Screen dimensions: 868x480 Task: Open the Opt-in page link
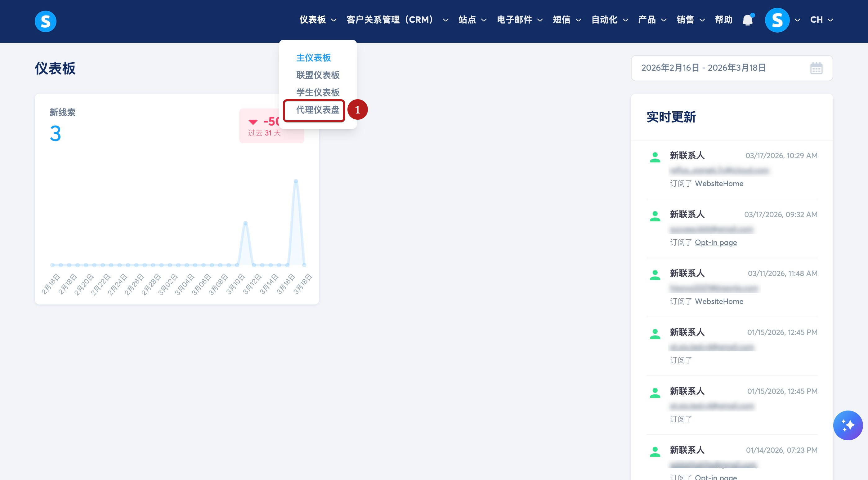(x=716, y=242)
